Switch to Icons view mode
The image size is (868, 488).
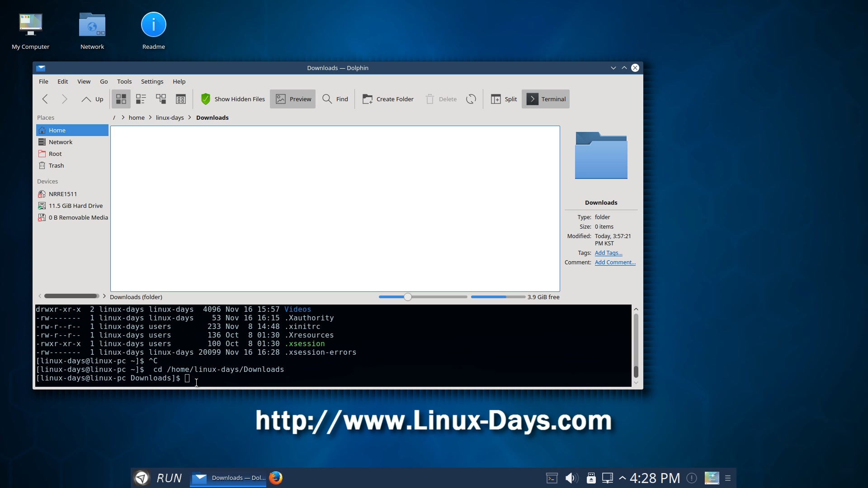pyautogui.click(x=121, y=99)
